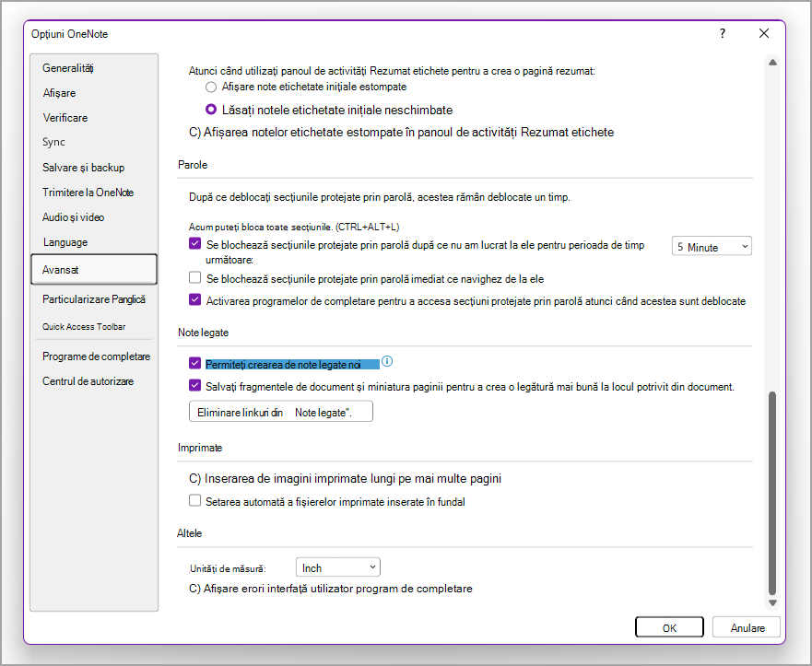Click the vertical scrollbar thumb
This screenshot has height=666, width=812.
pos(772,493)
